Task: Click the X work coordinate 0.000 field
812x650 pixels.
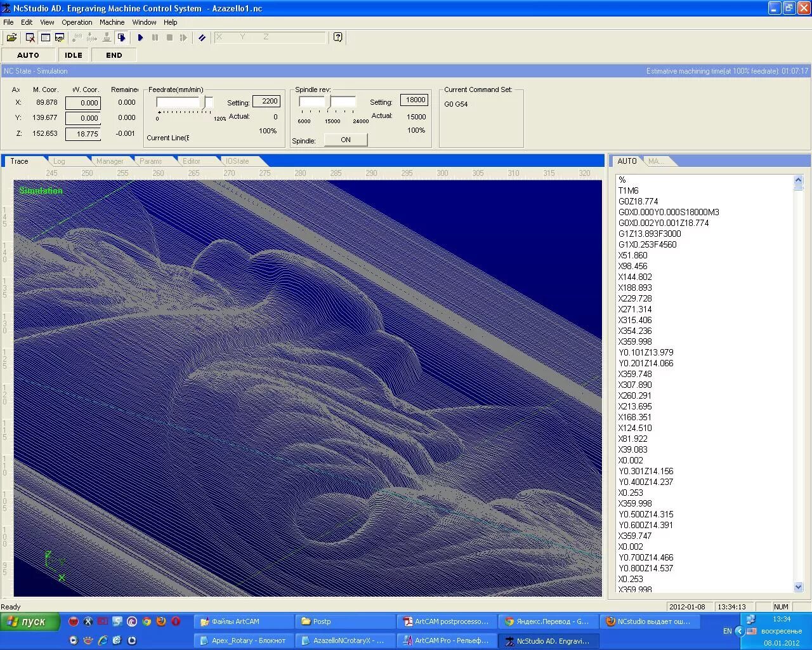Action: pyautogui.click(x=83, y=103)
